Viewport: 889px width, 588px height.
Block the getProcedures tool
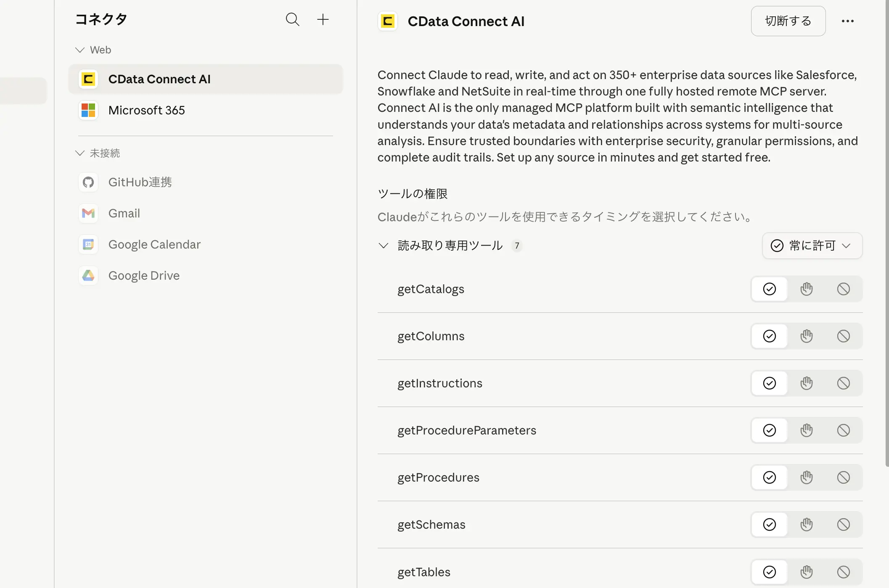point(844,477)
